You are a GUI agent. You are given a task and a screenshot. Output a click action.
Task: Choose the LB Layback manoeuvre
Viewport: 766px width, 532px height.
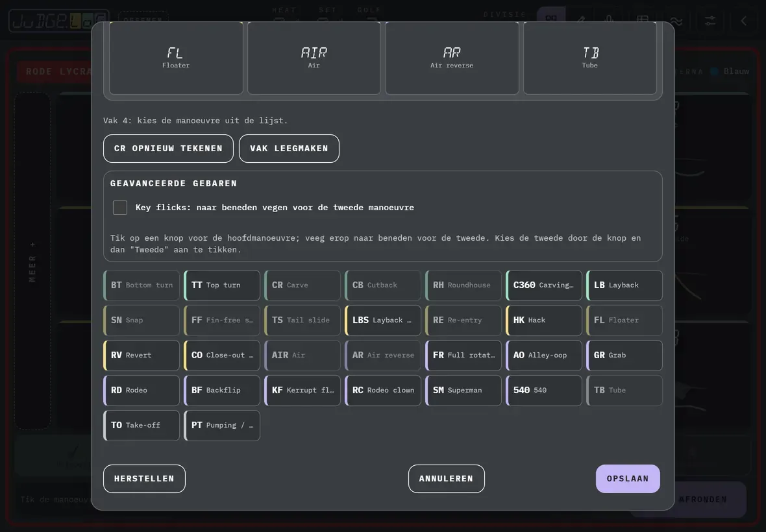coord(624,285)
